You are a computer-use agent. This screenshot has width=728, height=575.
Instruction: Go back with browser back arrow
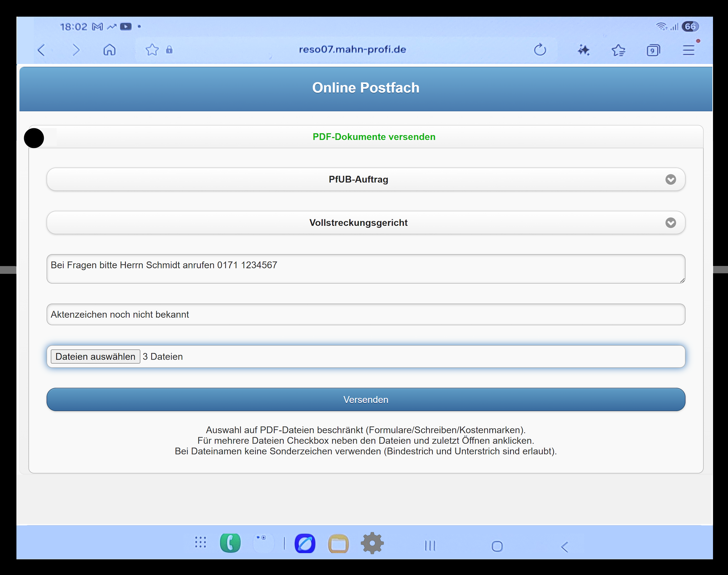click(x=41, y=50)
